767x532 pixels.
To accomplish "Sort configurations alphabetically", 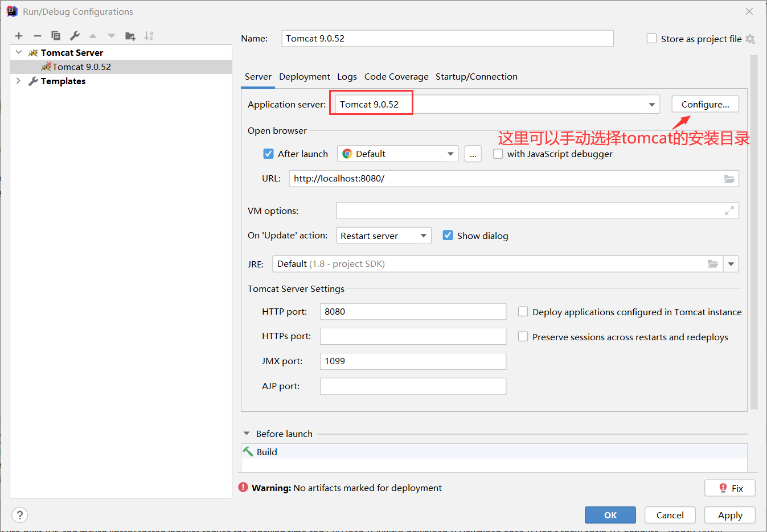I will (x=149, y=36).
